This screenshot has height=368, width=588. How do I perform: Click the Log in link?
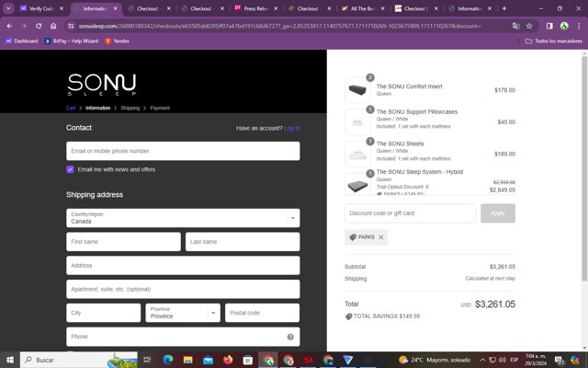292,129
